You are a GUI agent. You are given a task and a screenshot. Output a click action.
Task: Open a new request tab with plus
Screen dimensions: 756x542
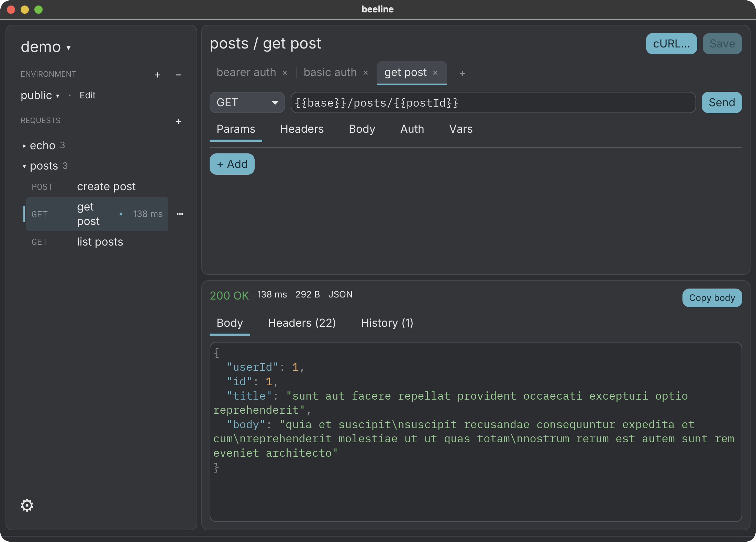click(x=463, y=73)
